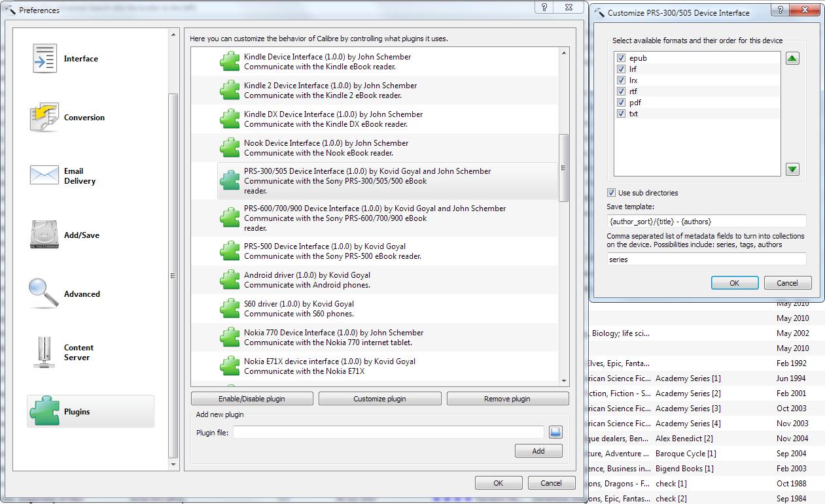This screenshot has width=825, height=504.
Task: Click Android driver plugin icon
Action: pos(230,280)
